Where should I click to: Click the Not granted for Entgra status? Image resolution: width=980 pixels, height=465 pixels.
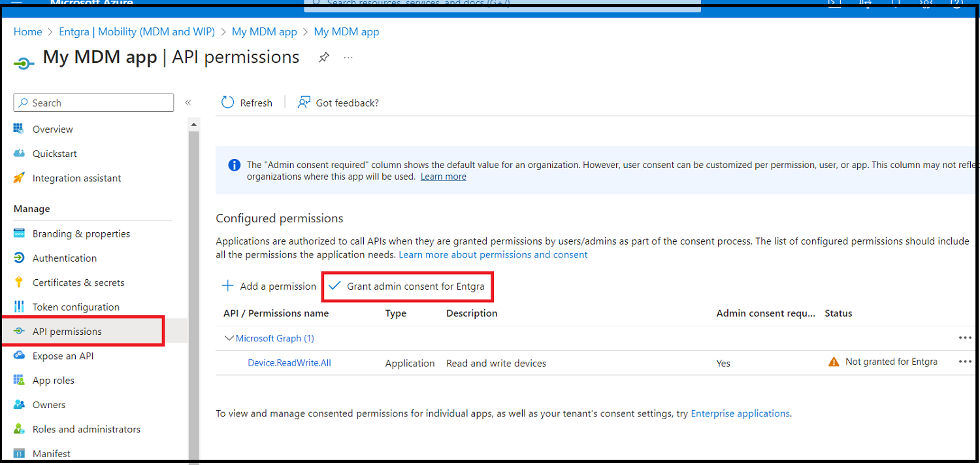tap(891, 362)
